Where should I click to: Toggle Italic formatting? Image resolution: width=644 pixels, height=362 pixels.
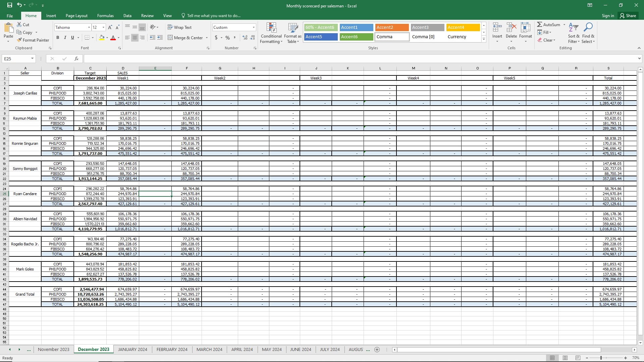tap(65, 38)
